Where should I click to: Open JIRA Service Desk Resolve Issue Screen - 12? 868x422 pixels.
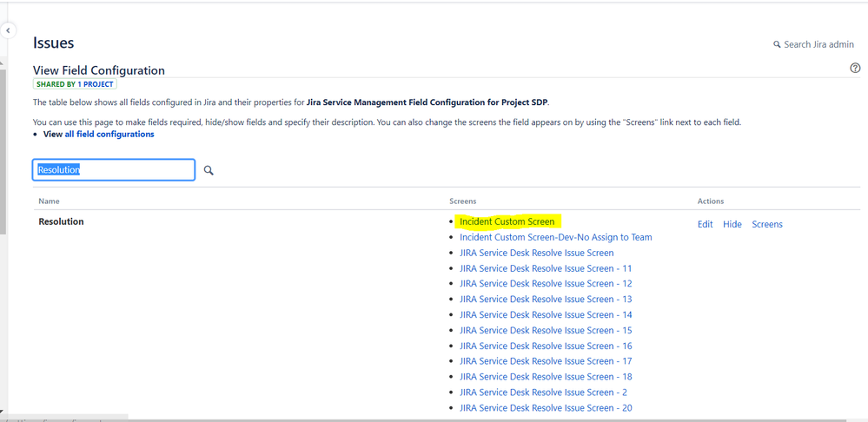[546, 284]
